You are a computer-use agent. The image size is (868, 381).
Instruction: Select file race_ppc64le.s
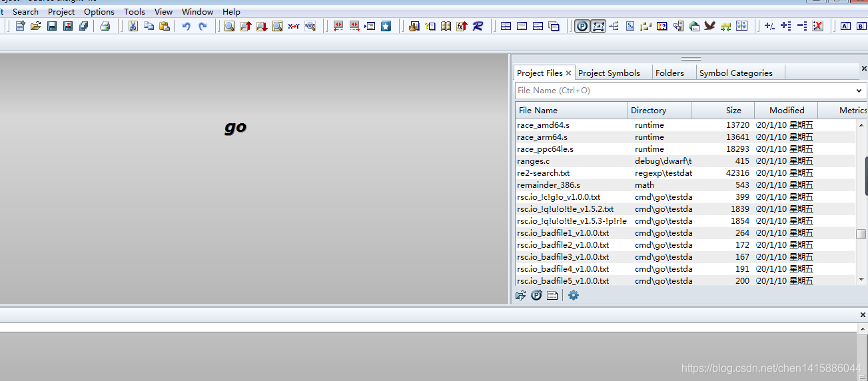click(685, 149)
